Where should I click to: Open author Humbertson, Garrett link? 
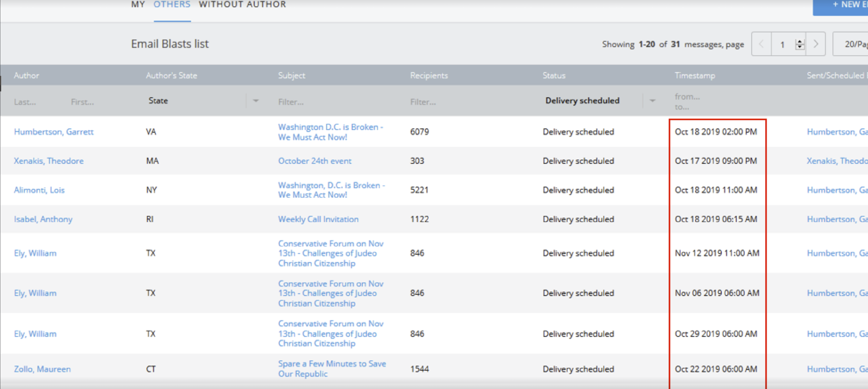54,132
